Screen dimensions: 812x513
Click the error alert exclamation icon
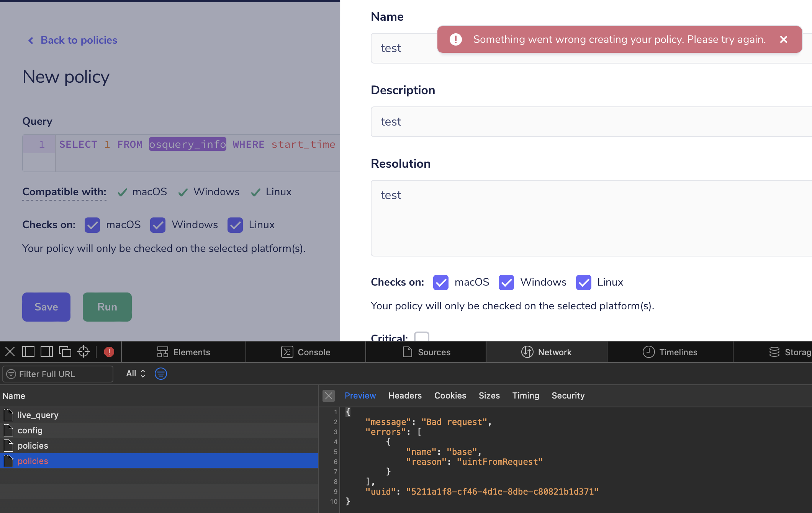456,39
